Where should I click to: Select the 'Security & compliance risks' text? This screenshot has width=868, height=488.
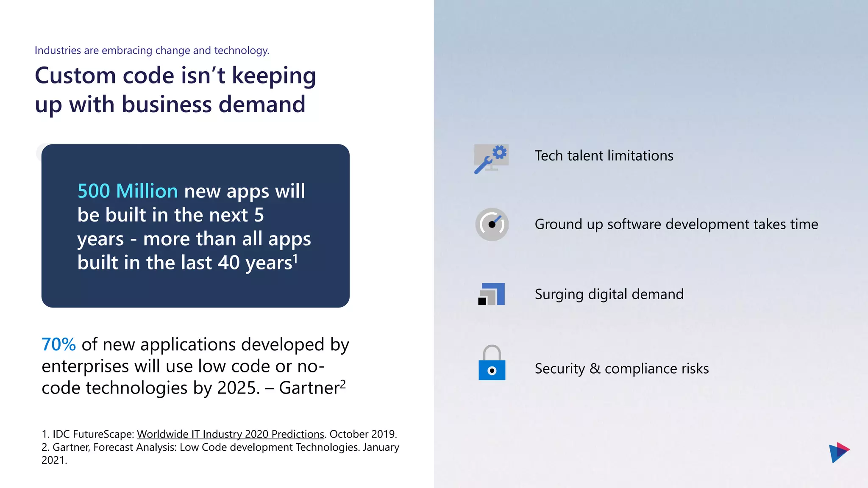pos(622,369)
